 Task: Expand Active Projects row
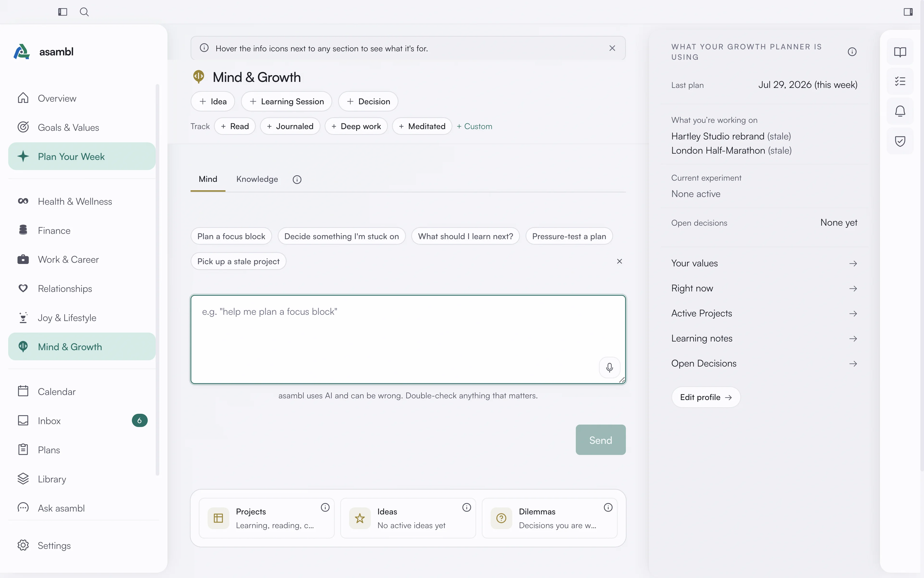click(x=764, y=314)
